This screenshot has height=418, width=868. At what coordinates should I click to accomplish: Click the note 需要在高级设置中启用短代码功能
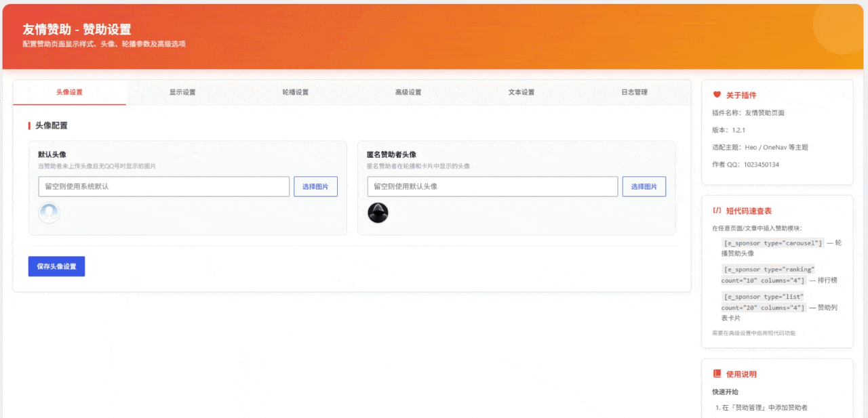[753, 333]
